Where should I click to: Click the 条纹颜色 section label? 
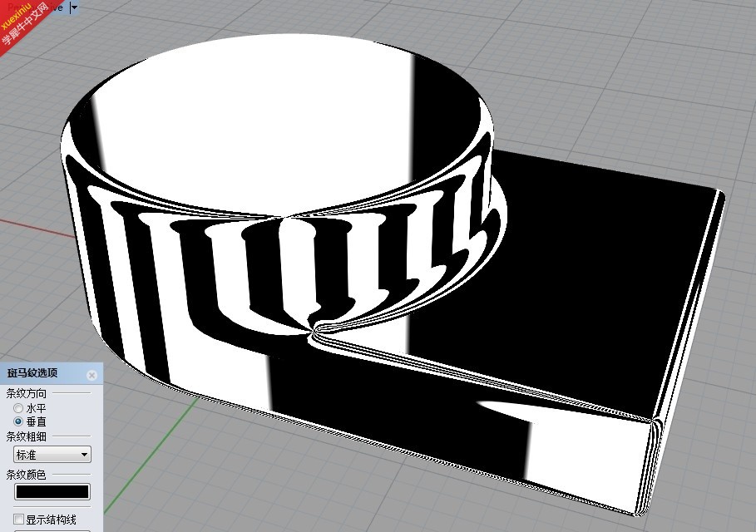coord(26,475)
